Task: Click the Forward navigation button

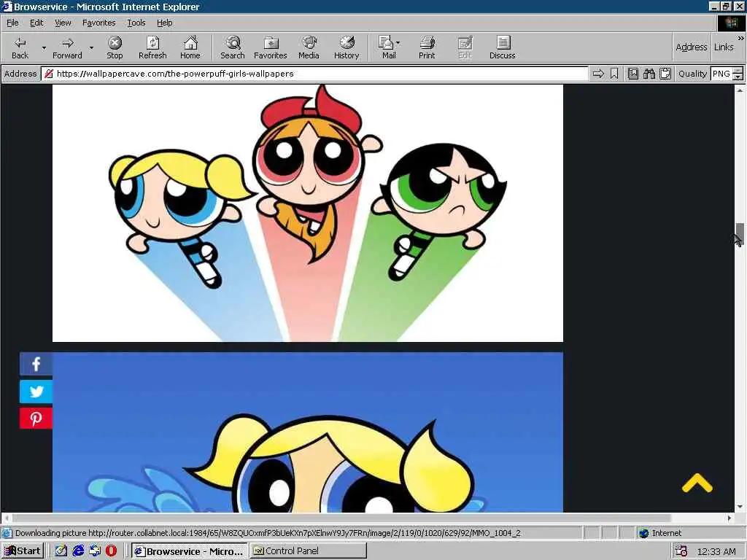Action: [x=67, y=47]
